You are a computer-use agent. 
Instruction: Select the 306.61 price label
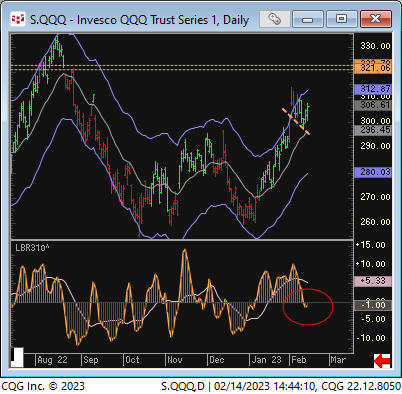(x=372, y=105)
